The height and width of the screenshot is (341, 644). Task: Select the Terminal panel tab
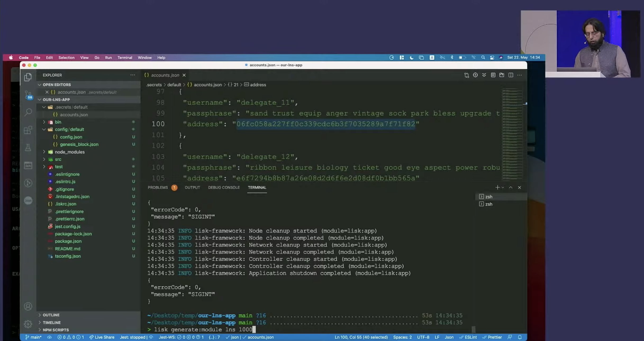click(x=257, y=187)
